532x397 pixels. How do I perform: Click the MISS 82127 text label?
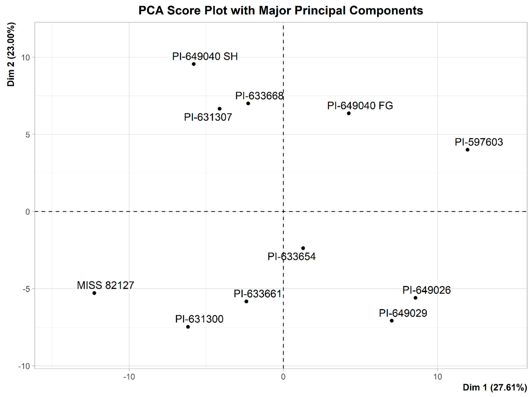tap(106, 285)
